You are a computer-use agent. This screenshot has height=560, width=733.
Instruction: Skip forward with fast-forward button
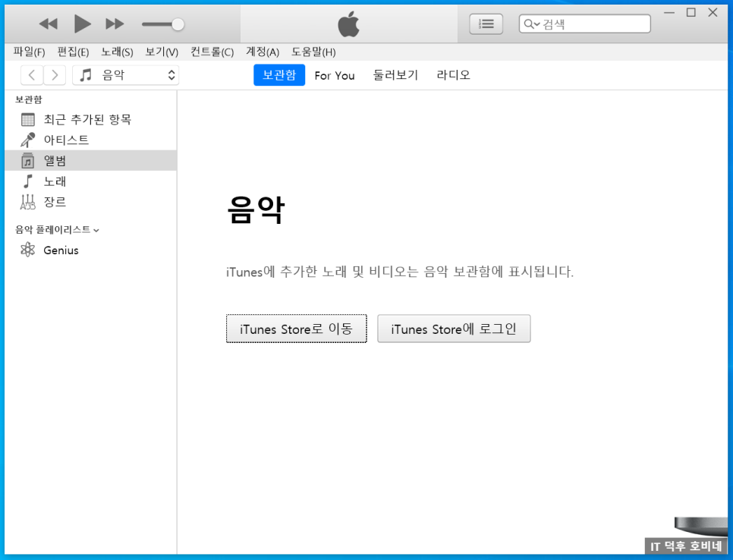[x=115, y=24]
